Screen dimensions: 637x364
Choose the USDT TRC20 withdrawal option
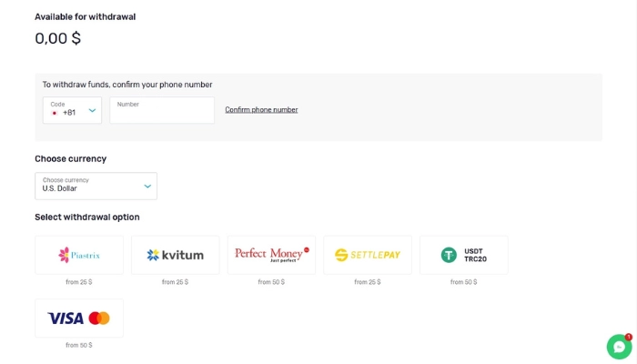[463, 255]
